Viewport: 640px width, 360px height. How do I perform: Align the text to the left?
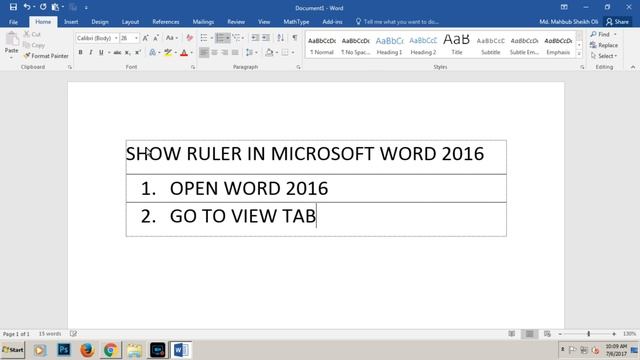click(x=204, y=53)
